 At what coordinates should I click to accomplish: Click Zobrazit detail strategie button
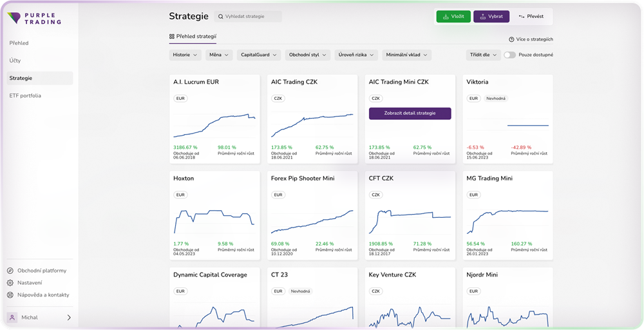click(x=410, y=113)
